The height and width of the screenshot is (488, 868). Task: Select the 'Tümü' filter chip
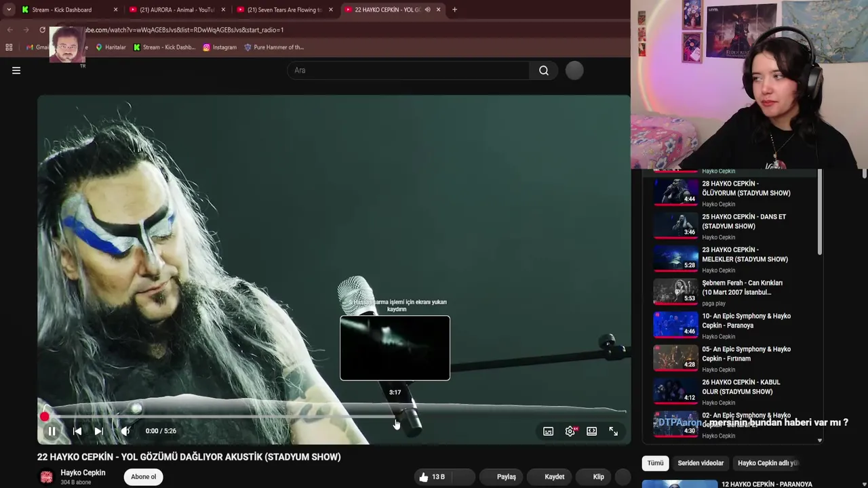pyautogui.click(x=655, y=463)
